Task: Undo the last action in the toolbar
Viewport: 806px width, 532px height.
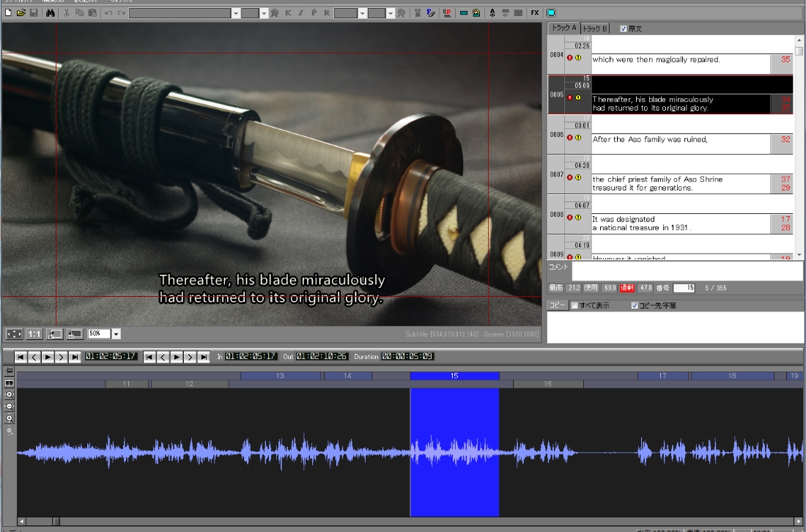Action: click(108, 13)
